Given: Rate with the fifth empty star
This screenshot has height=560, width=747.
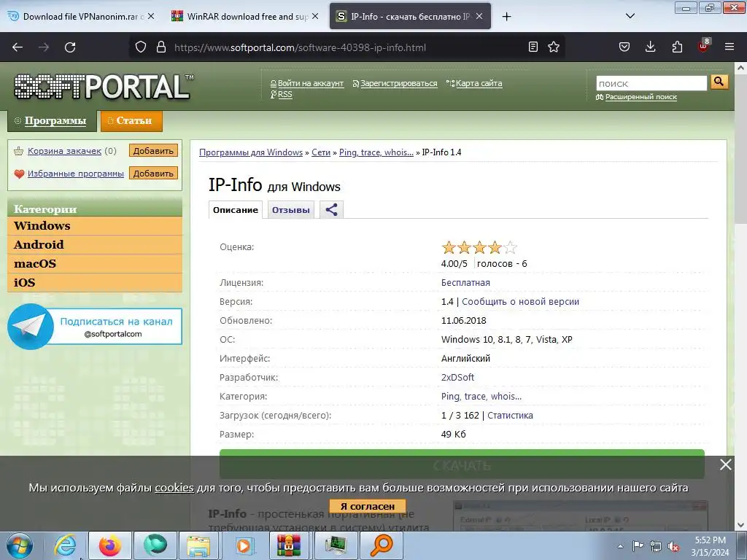Looking at the screenshot, I should tap(510, 247).
